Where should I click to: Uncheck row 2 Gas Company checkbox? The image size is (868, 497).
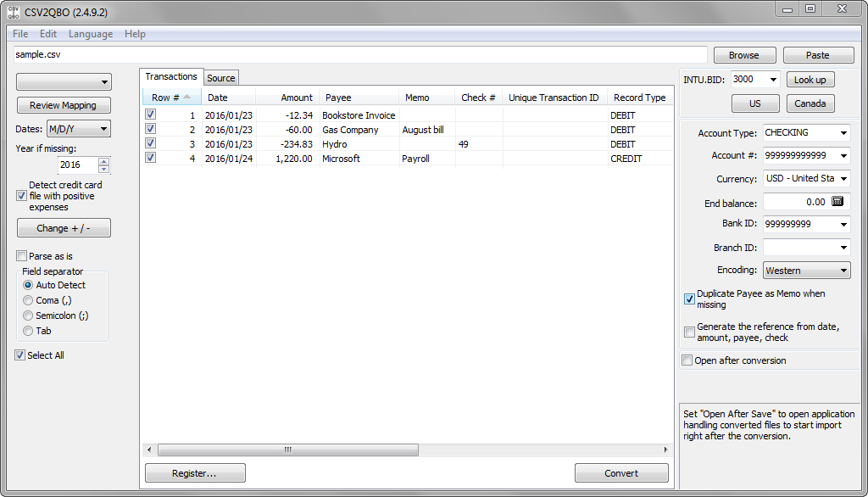(x=150, y=129)
